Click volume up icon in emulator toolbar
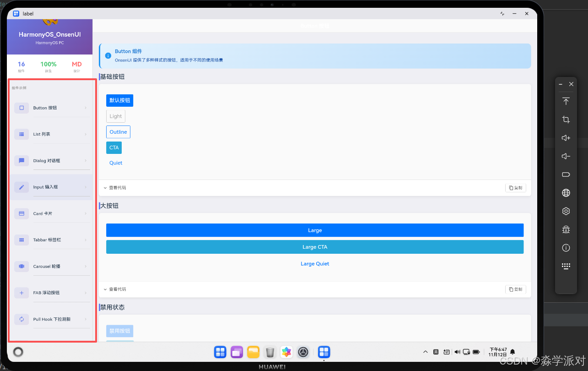Image resolution: width=588 pixels, height=371 pixels. pyautogui.click(x=566, y=138)
